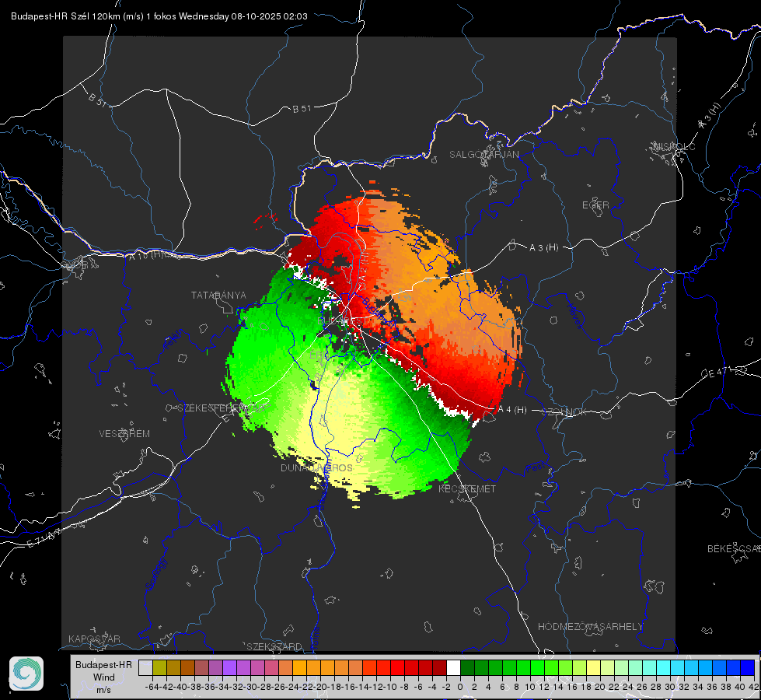Pick the orange-red swatch between -14 and -12

click(369, 667)
